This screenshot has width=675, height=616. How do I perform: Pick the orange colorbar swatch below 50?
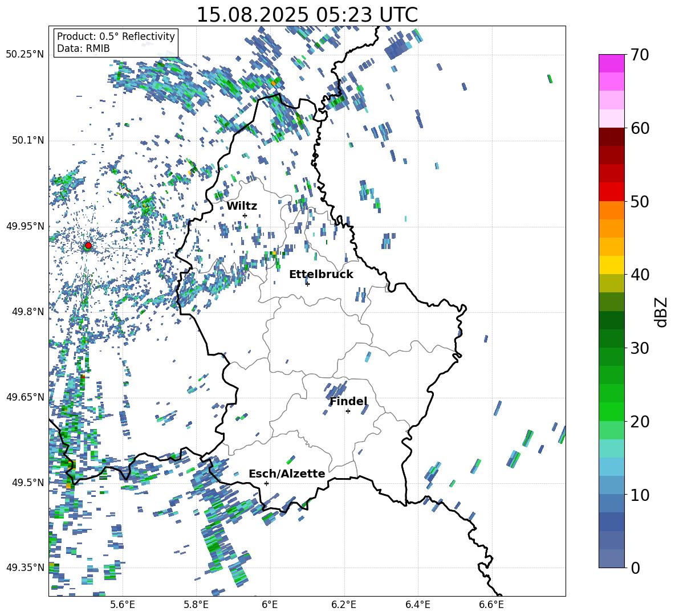612,210
